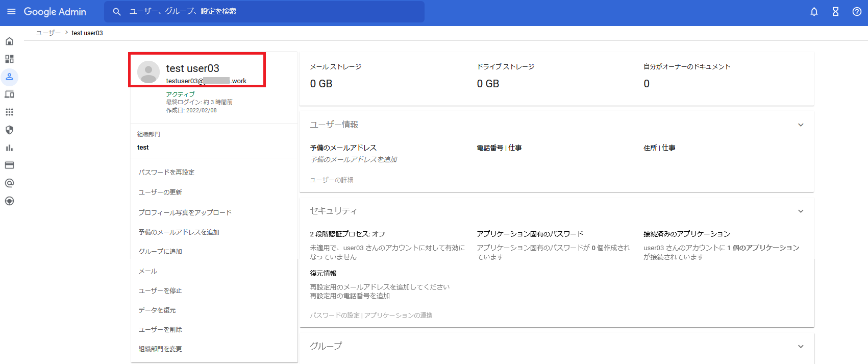Click the アクティブ status text

[x=180, y=94]
